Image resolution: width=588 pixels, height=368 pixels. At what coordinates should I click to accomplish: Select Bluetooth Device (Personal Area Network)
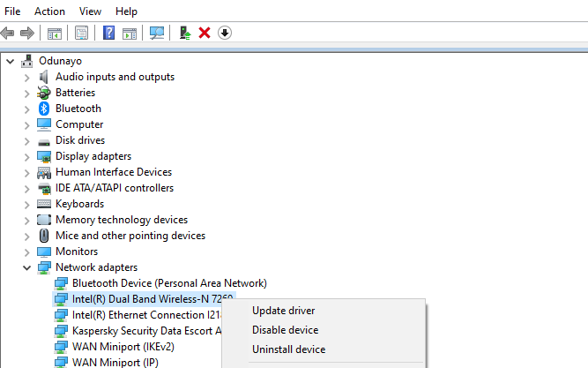coord(169,283)
